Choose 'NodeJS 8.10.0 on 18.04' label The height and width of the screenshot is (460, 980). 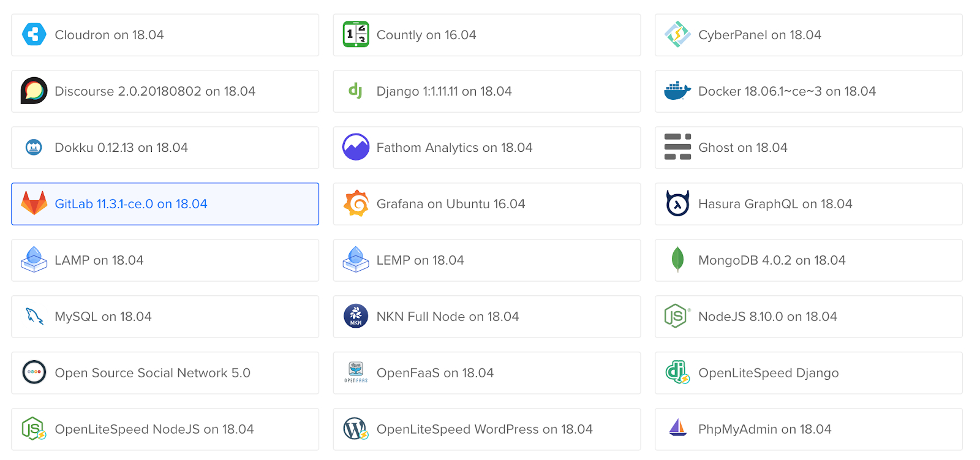coord(767,317)
